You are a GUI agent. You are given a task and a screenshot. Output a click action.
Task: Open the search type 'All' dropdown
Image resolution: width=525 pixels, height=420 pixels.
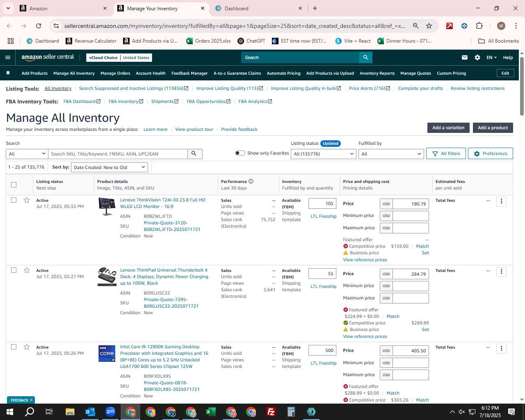point(27,154)
